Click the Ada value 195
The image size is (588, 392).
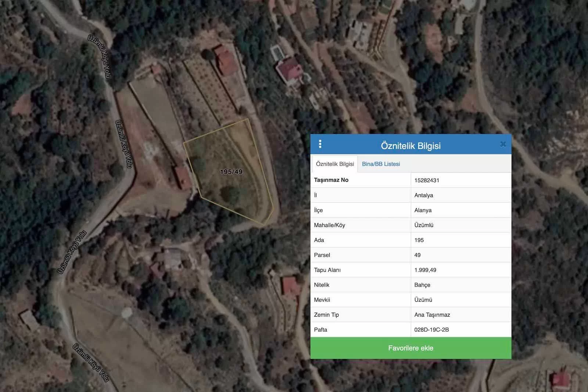coord(419,240)
